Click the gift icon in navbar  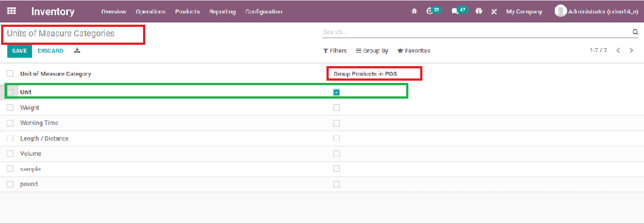pos(479,11)
